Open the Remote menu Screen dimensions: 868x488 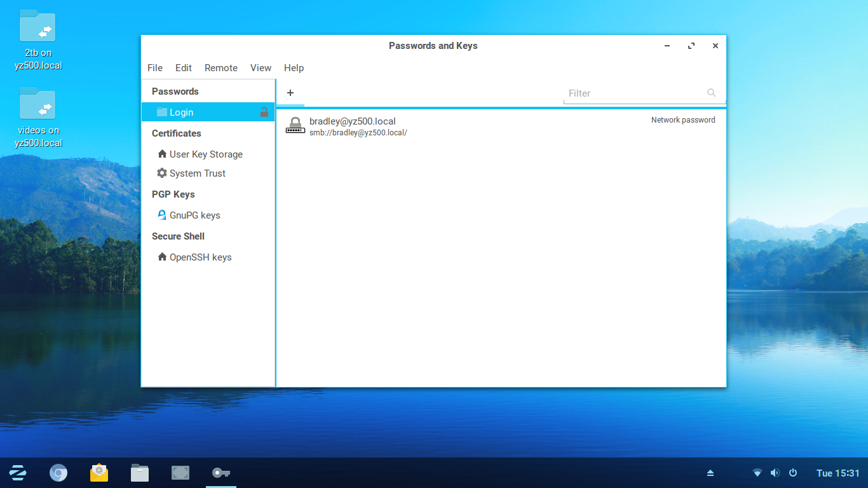pos(221,68)
